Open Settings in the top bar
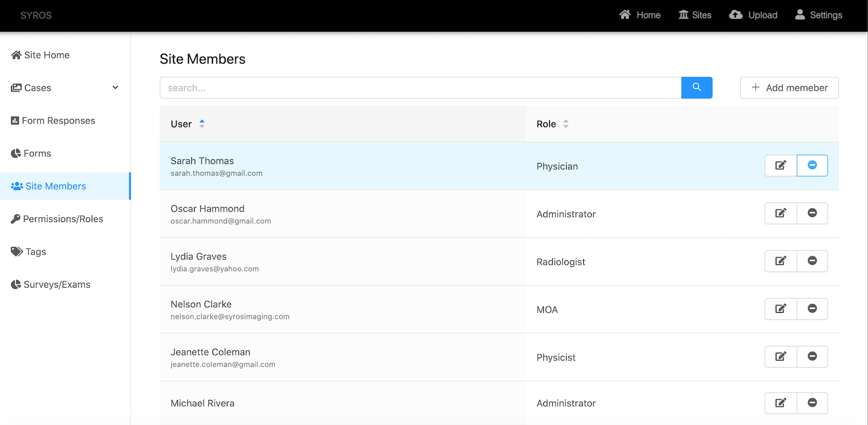This screenshot has width=868, height=425. coord(819,15)
